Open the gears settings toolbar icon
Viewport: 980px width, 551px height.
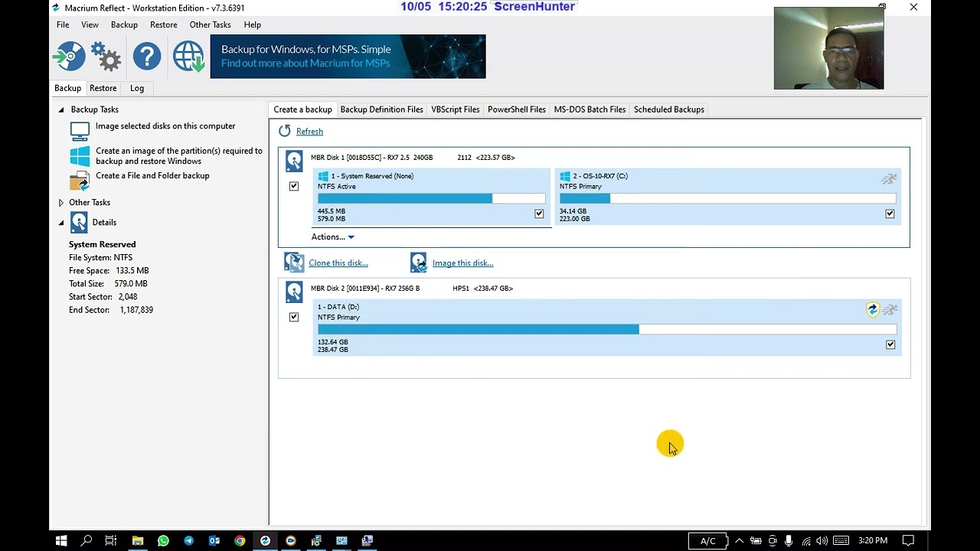point(106,57)
